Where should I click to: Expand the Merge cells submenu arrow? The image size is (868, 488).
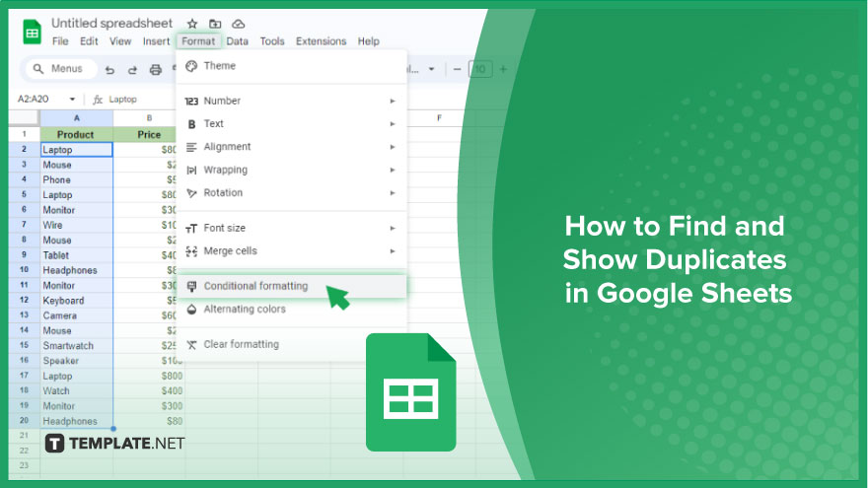[x=392, y=251]
